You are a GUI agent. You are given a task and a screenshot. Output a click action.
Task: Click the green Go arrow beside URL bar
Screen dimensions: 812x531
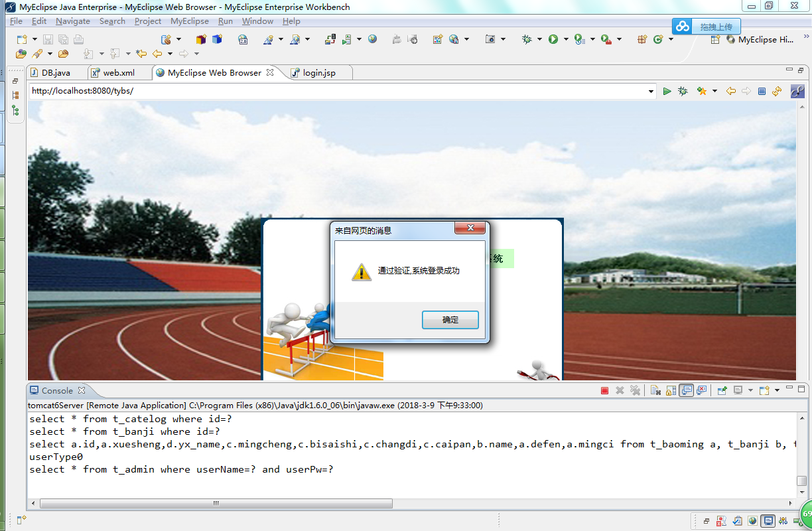tap(667, 91)
